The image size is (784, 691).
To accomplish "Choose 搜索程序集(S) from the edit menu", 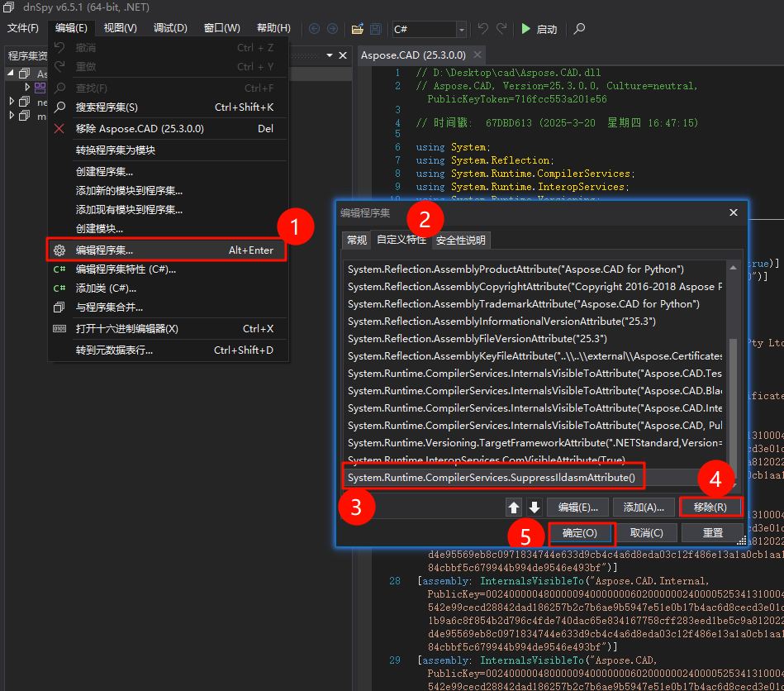I will click(168, 107).
